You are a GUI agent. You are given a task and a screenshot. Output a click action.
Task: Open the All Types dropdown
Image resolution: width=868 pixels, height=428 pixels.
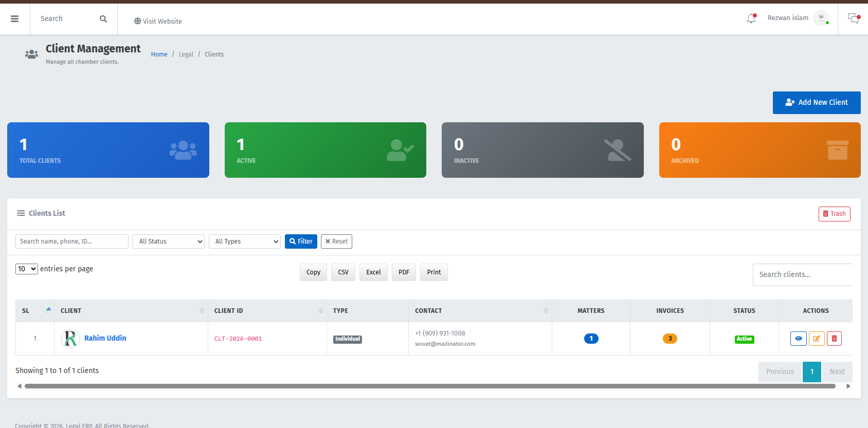pyautogui.click(x=245, y=241)
